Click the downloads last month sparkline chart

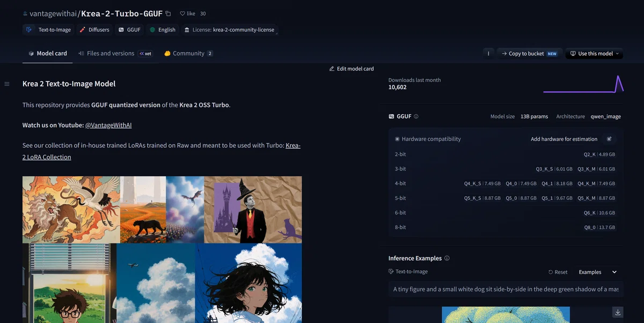click(583, 84)
